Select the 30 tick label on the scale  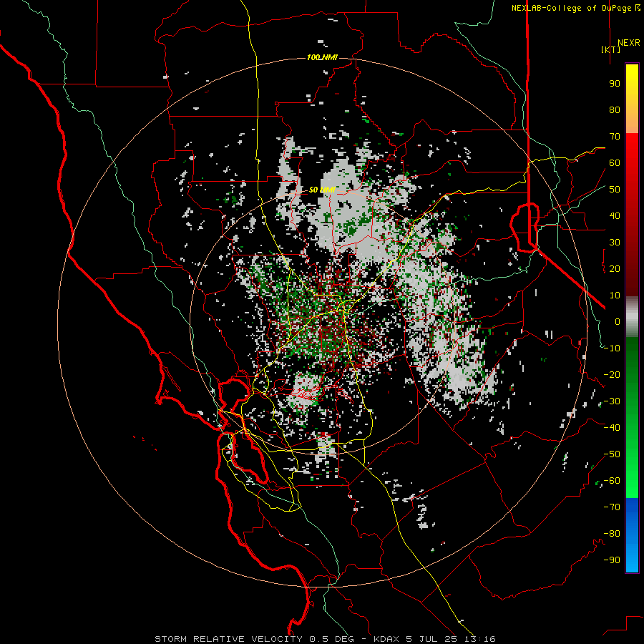615,243
